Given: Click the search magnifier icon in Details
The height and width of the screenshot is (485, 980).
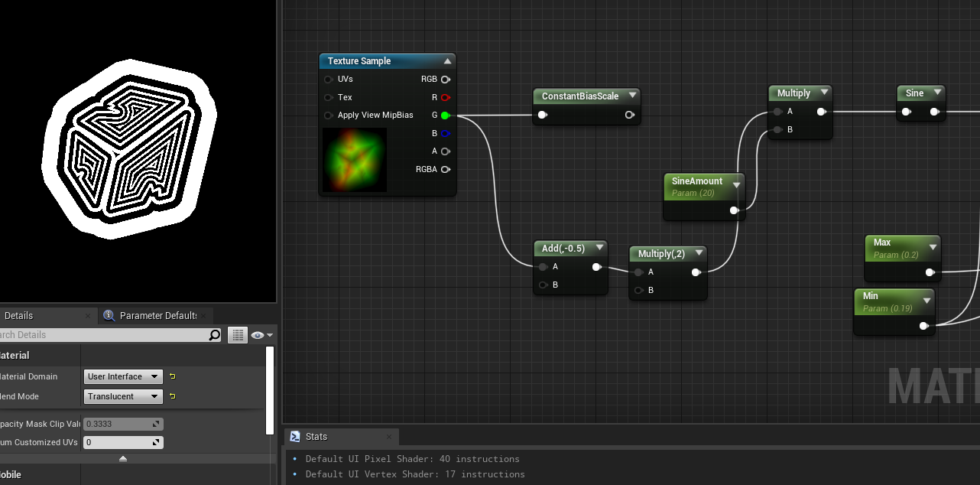Looking at the screenshot, I should [x=215, y=335].
